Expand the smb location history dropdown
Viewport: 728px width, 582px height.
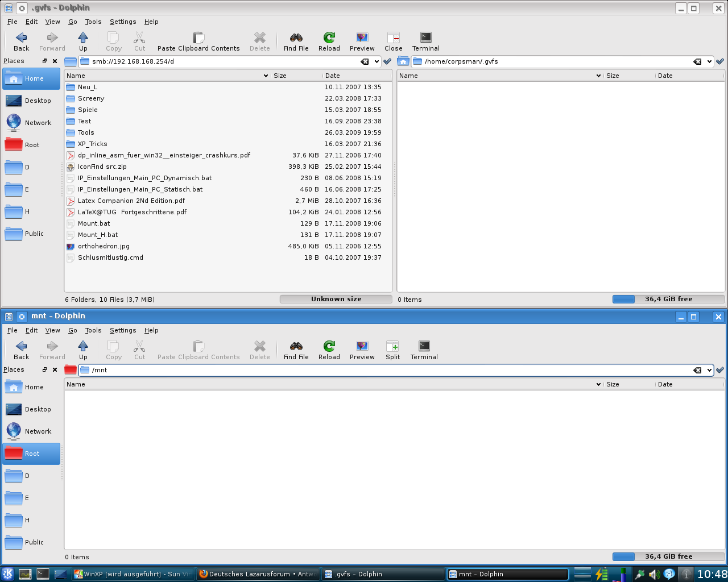(x=377, y=61)
